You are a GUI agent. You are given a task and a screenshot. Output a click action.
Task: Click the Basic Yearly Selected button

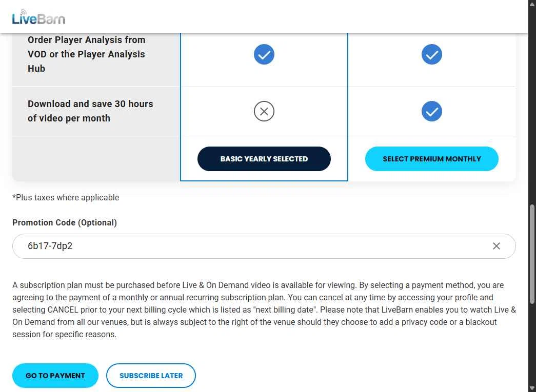pos(264,159)
